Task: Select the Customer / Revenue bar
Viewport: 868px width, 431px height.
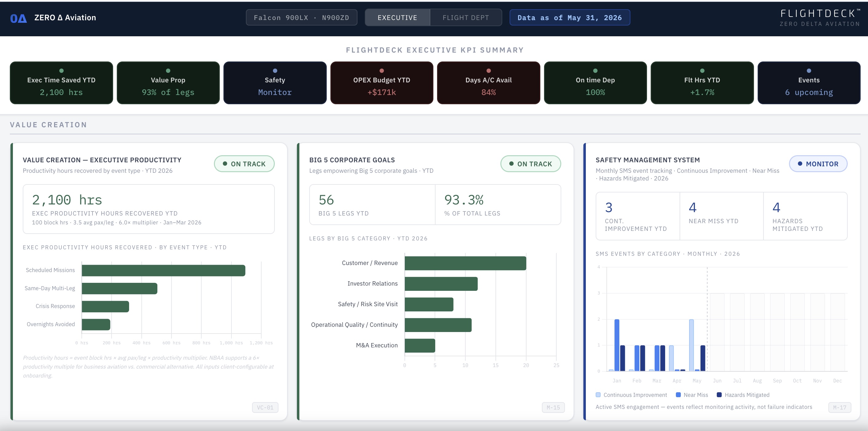Action: point(465,263)
